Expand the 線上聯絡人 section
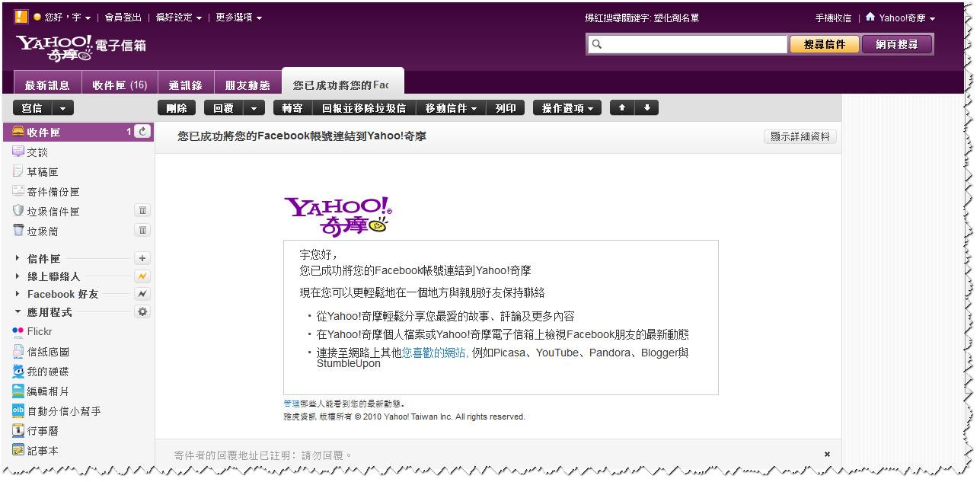 tap(18, 276)
